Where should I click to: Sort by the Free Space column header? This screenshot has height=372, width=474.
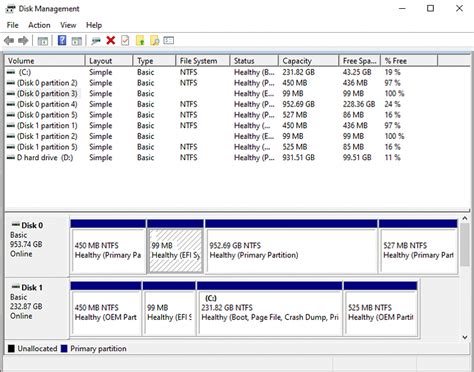[359, 61]
